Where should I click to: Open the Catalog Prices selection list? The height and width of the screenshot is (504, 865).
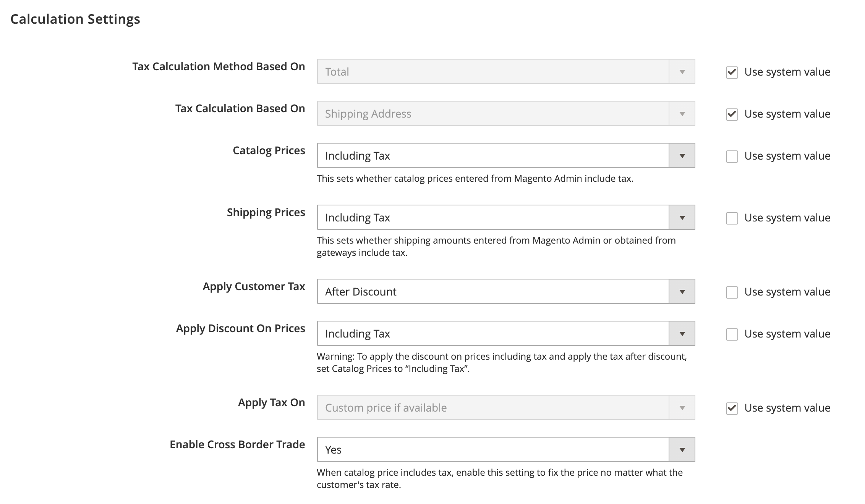(x=478, y=155)
